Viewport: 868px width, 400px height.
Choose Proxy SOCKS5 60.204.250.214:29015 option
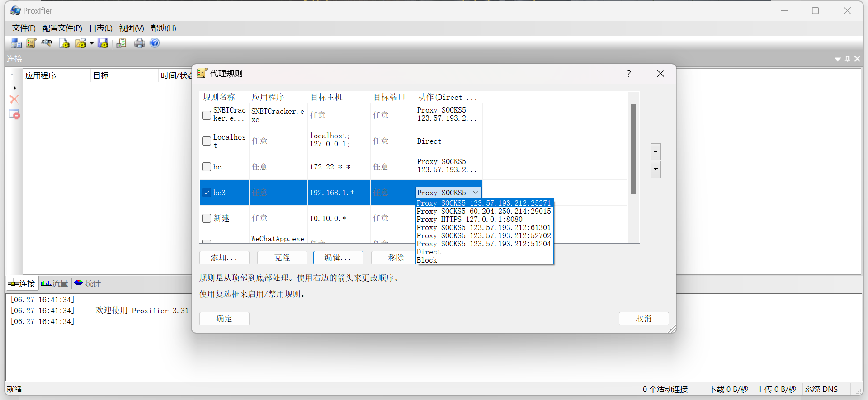pyautogui.click(x=484, y=211)
